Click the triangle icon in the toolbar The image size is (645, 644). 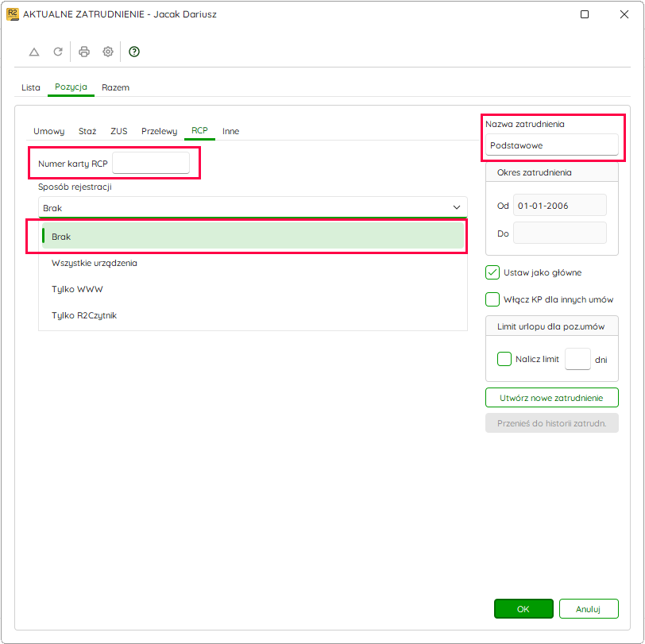point(34,52)
